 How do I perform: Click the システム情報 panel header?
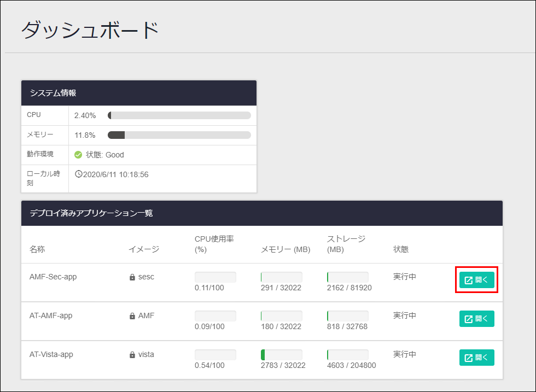(139, 93)
